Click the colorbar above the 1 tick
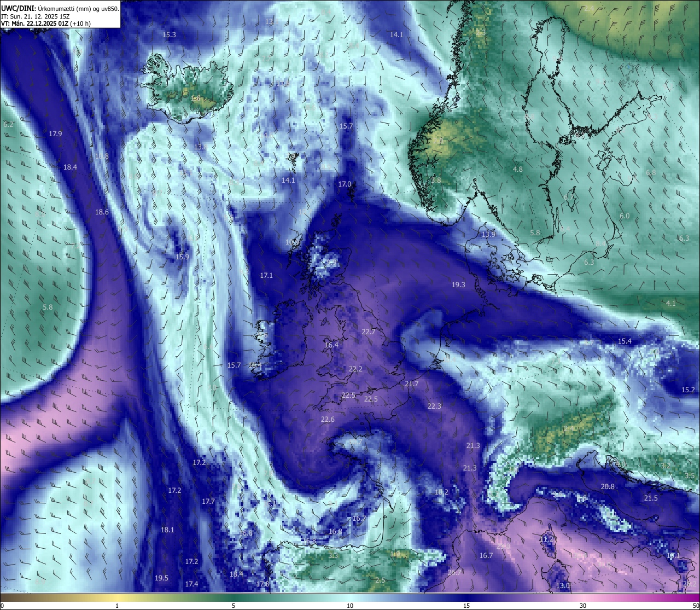Viewport: 700px width, 610px height. [117, 597]
